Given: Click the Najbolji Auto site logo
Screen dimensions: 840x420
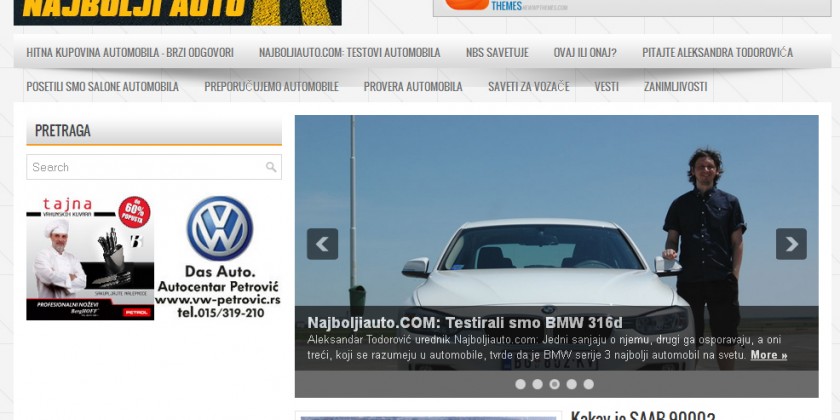Looking at the screenshot, I should (x=177, y=12).
